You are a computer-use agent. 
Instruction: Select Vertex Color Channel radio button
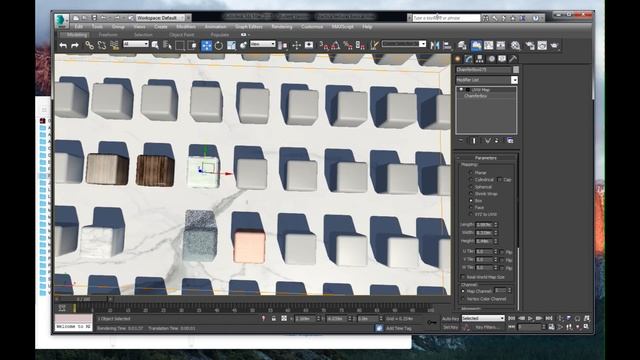coord(463,299)
